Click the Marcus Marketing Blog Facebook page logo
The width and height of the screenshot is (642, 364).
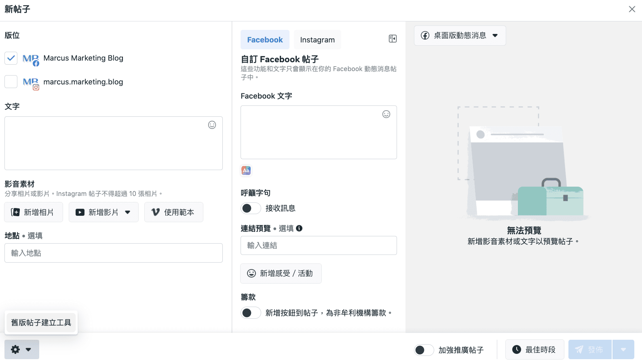pyautogui.click(x=31, y=59)
